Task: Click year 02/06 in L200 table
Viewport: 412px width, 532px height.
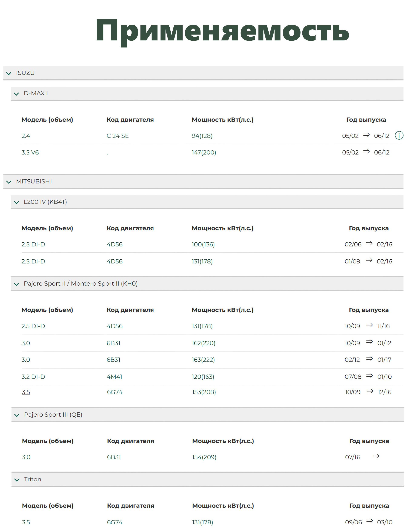Action: [353, 244]
